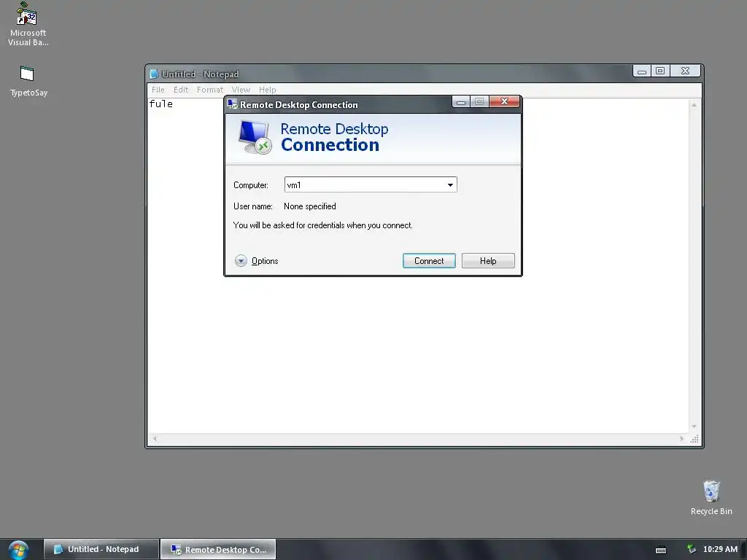Viewport: 747px width, 560px height.
Task: Click the 10:29 AM taskbar clock
Action: 720,549
